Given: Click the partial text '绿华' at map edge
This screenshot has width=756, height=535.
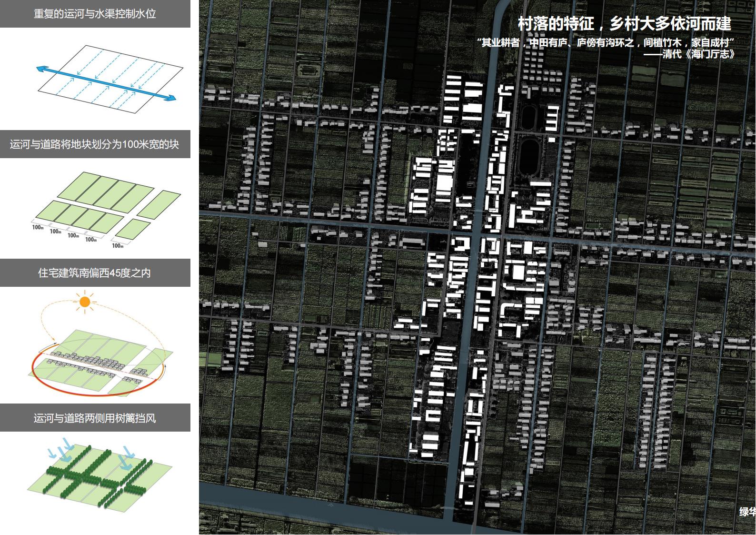Looking at the screenshot, I should pos(747,512).
